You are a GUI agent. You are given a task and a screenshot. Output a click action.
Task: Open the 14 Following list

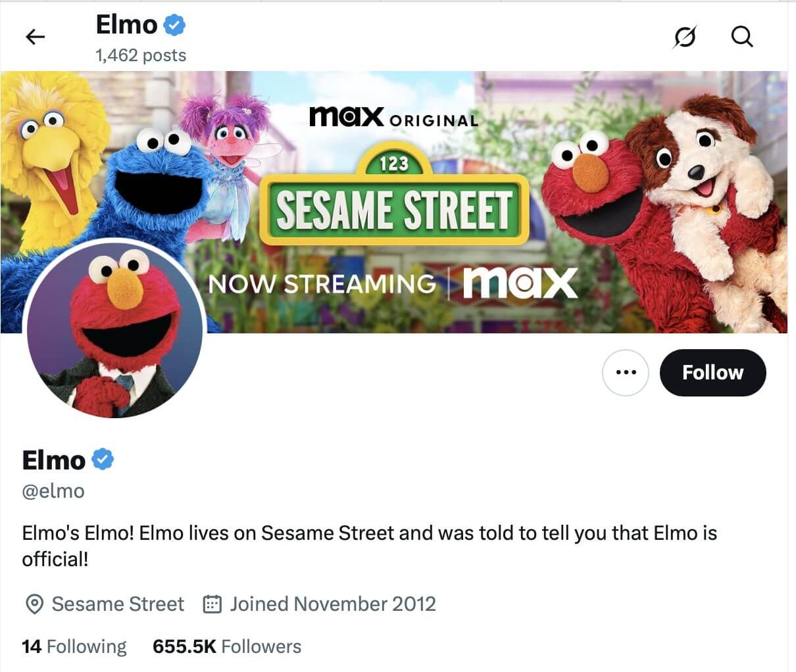click(74, 646)
